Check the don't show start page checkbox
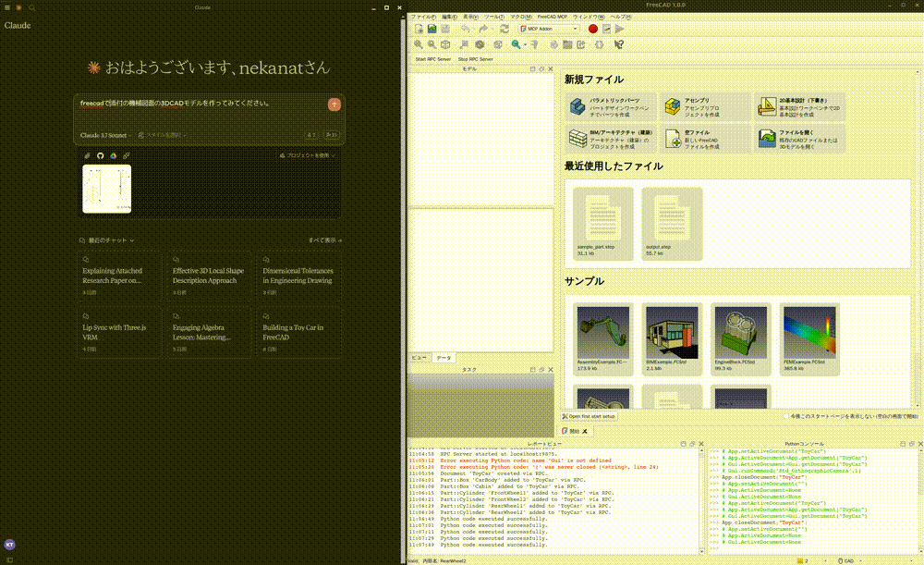924x565 pixels. click(x=784, y=416)
